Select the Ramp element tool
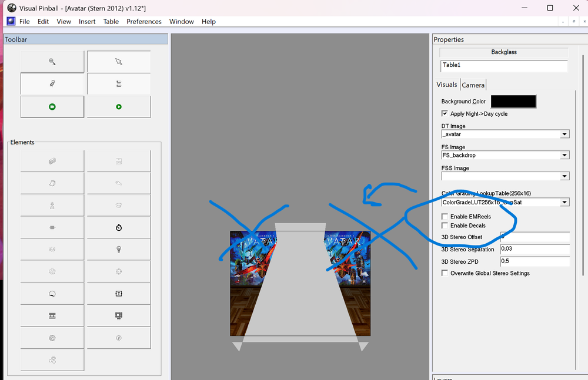Screen dimensions: 588x380 point(52,183)
